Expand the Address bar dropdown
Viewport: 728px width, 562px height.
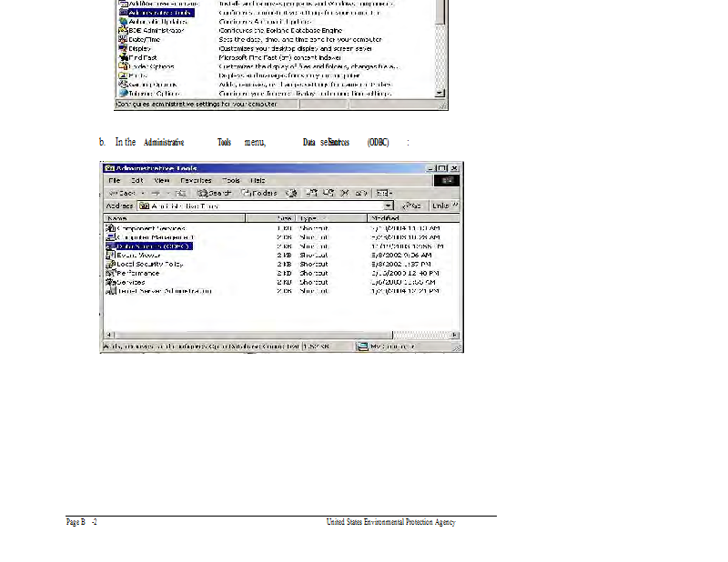388,206
